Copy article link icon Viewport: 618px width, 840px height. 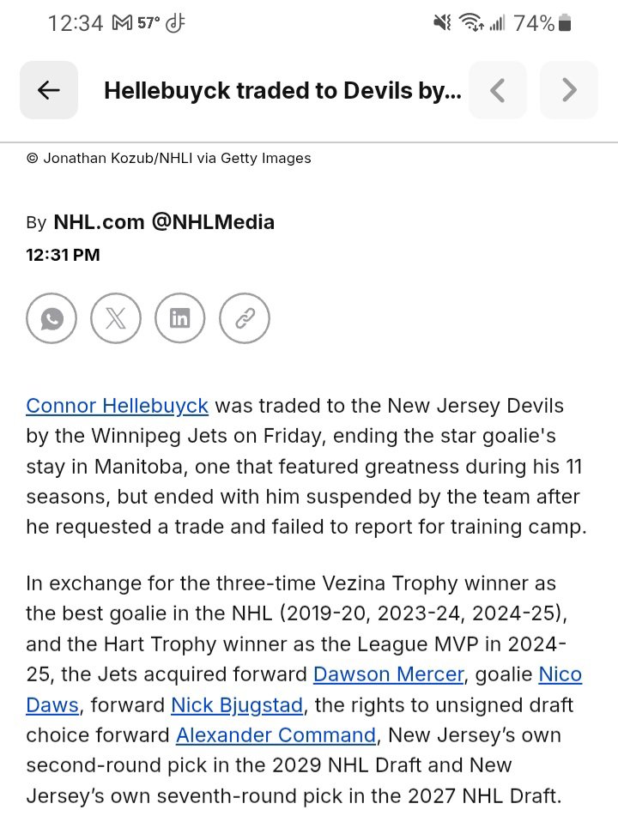(245, 318)
